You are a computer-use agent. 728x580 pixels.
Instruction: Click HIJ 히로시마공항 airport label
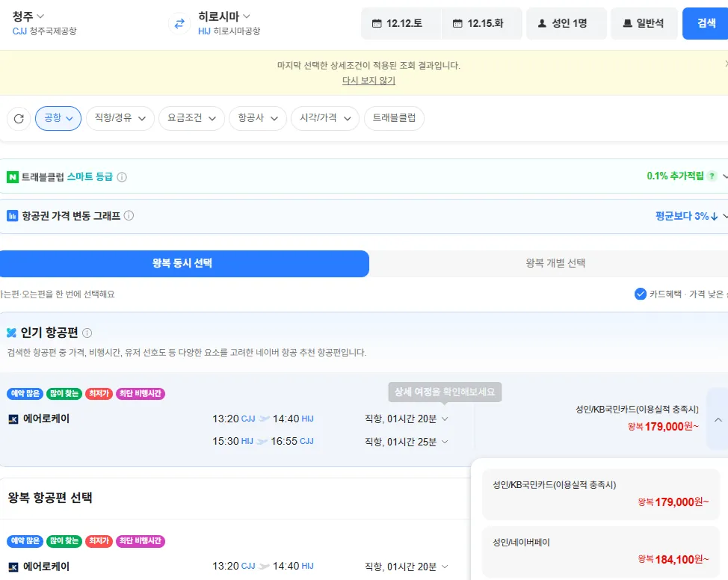click(229, 31)
